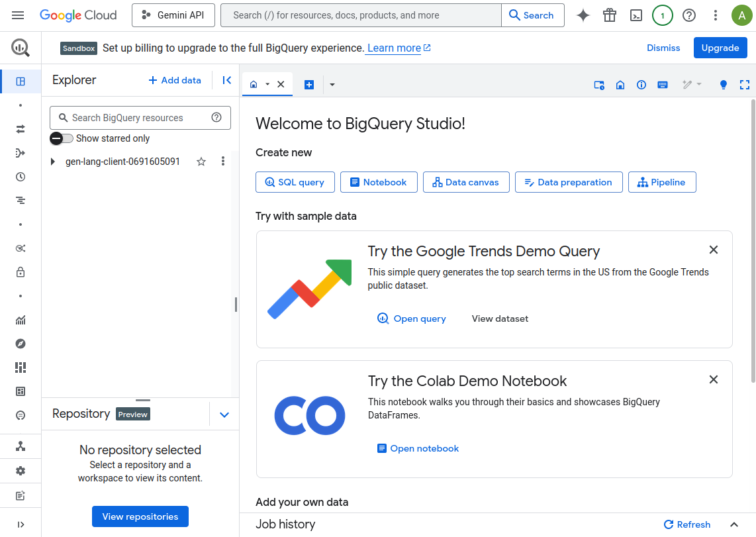The height and width of the screenshot is (537, 756).
Task: Toggle Show starred only switch
Action: tap(62, 138)
